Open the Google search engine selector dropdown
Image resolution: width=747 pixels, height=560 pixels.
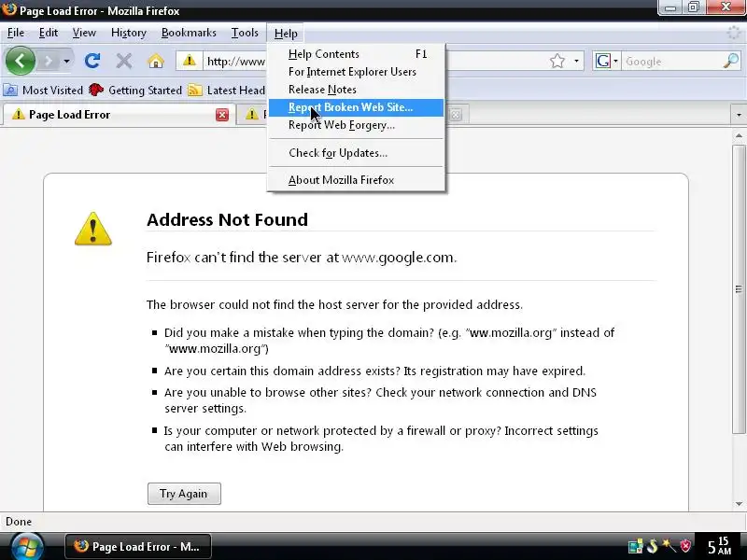pyautogui.click(x=606, y=62)
